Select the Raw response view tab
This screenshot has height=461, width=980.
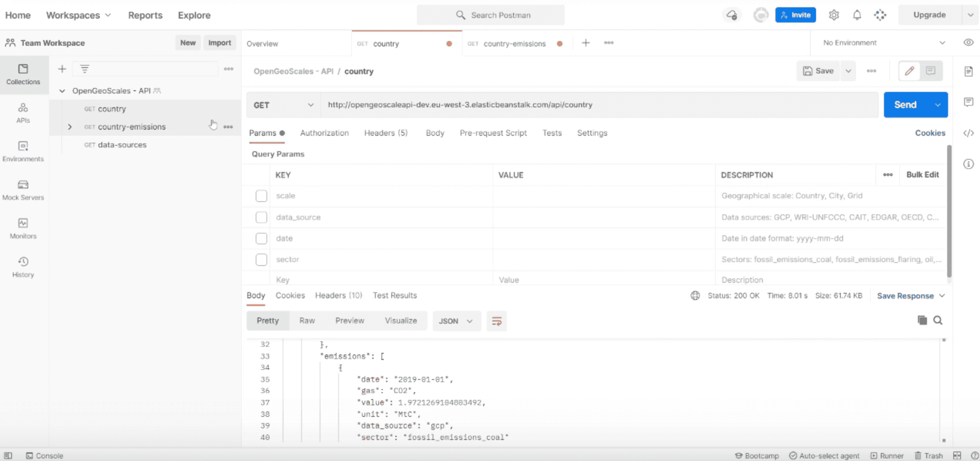click(307, 321)
